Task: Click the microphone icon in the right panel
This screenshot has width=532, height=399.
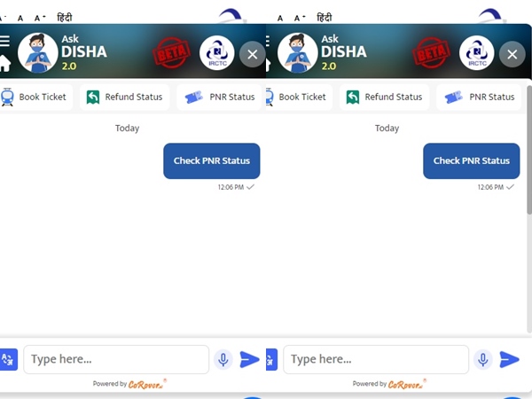Action: coord(483,359)
